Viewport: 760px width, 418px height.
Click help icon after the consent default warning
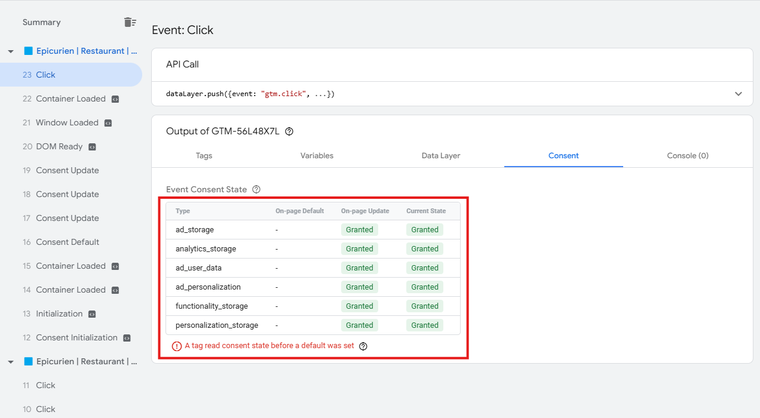pyautogui.click(x=363, y=346)
